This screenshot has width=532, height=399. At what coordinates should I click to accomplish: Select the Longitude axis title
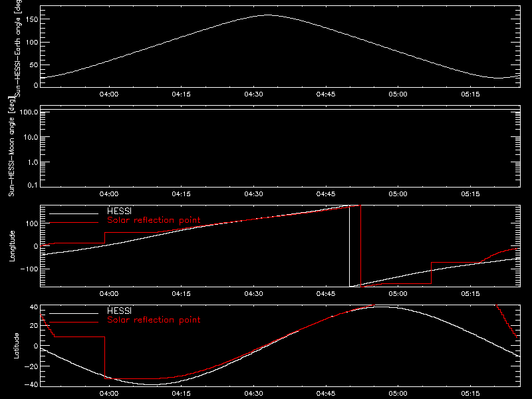point(12,246)
